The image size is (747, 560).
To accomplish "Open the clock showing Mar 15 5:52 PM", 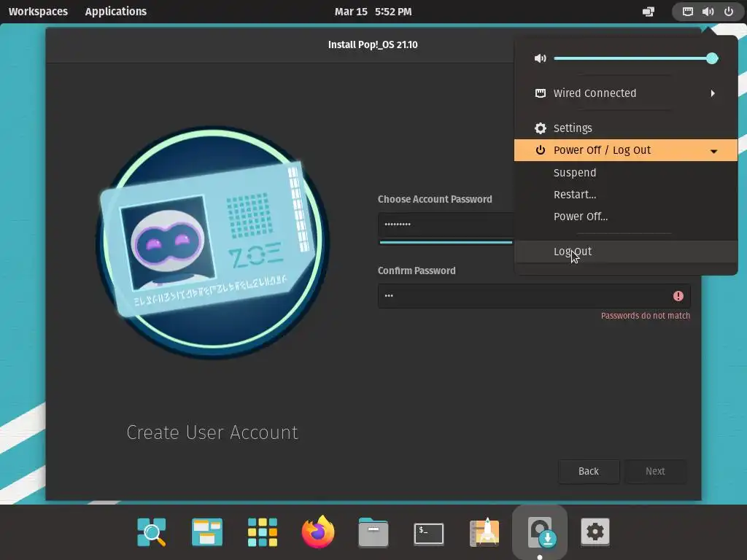I will (x=373, y=12).
